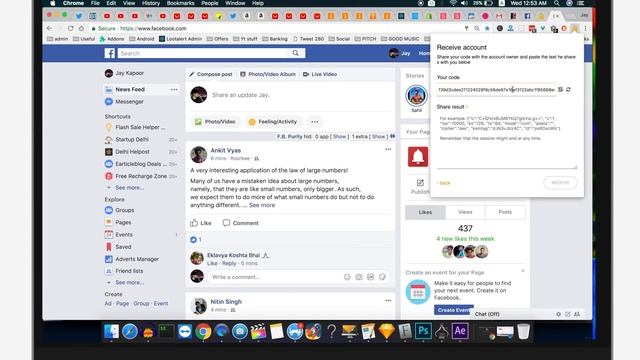640x360 pixels.
Task: Switch to the Likes tab in page insights
Action: pyautogui.click(x=425, y=212)
